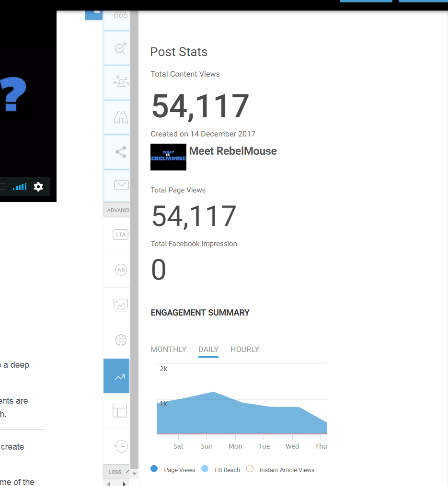Select the AB testing icon
The image size is (448, 486).
pyautogui.click(x=121, y=270)
